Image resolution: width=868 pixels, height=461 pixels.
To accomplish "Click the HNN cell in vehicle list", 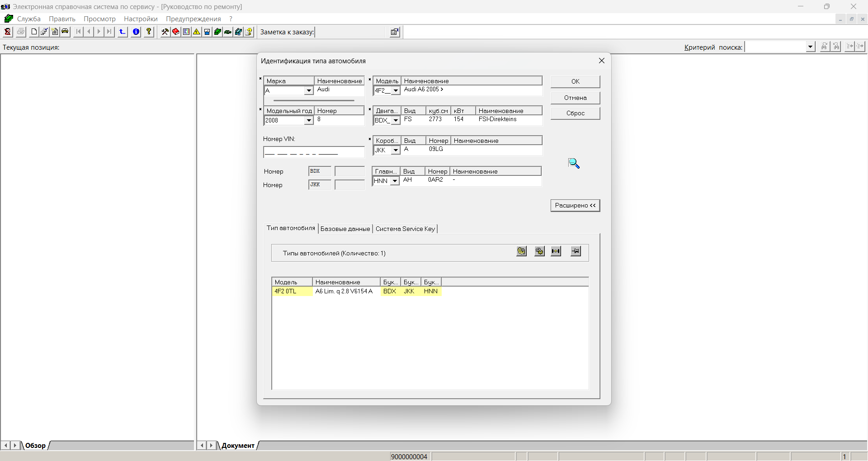I will tap(431, 292).
